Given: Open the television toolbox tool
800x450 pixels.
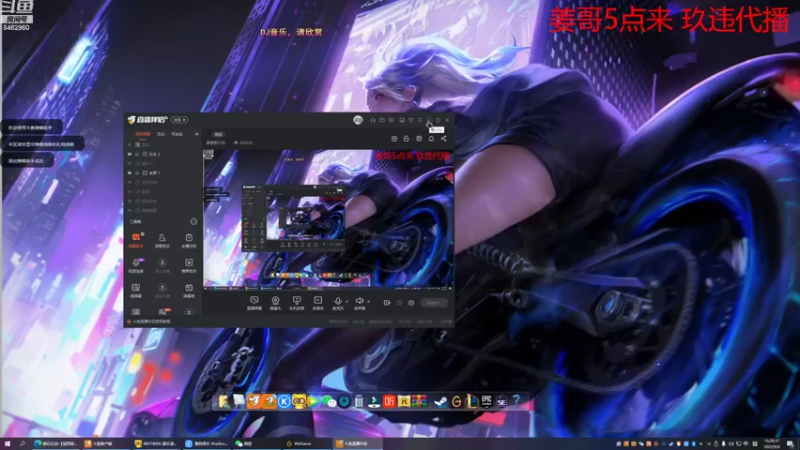Looking at the screenshot, I should [189, 290].
